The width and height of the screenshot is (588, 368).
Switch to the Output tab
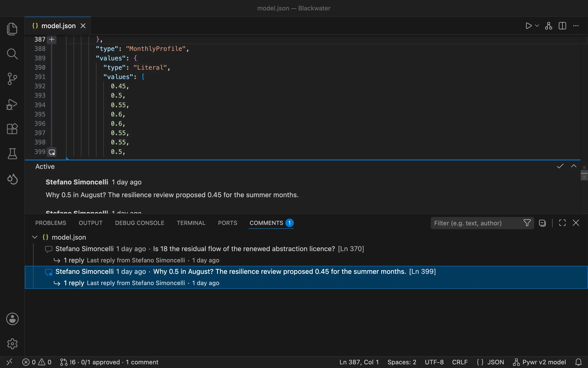[91, 223]
